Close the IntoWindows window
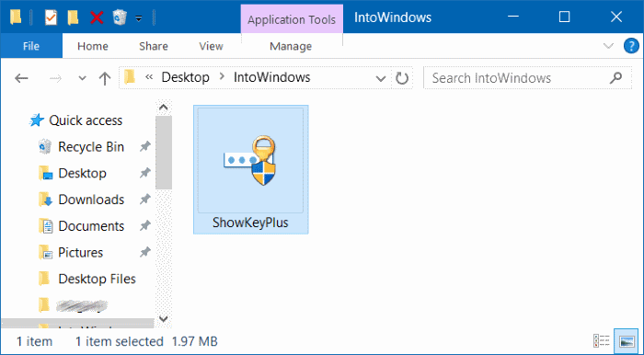 616,17
